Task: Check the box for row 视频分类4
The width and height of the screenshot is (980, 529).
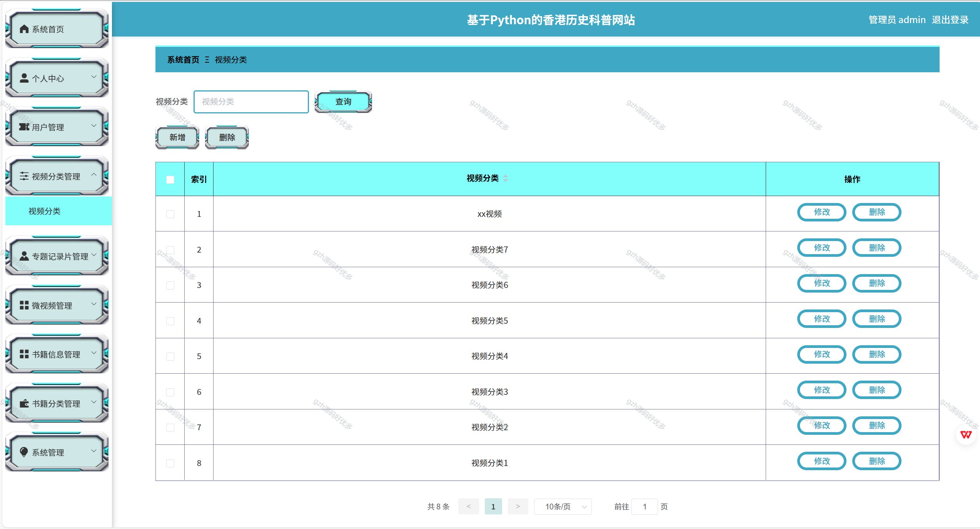Action: (170, 356)
